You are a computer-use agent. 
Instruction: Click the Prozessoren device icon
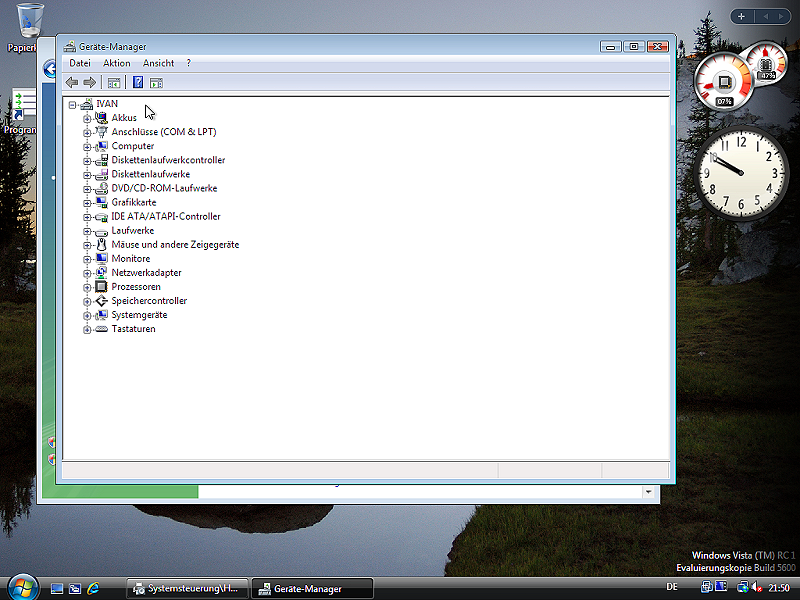click(x=101, y=287)
